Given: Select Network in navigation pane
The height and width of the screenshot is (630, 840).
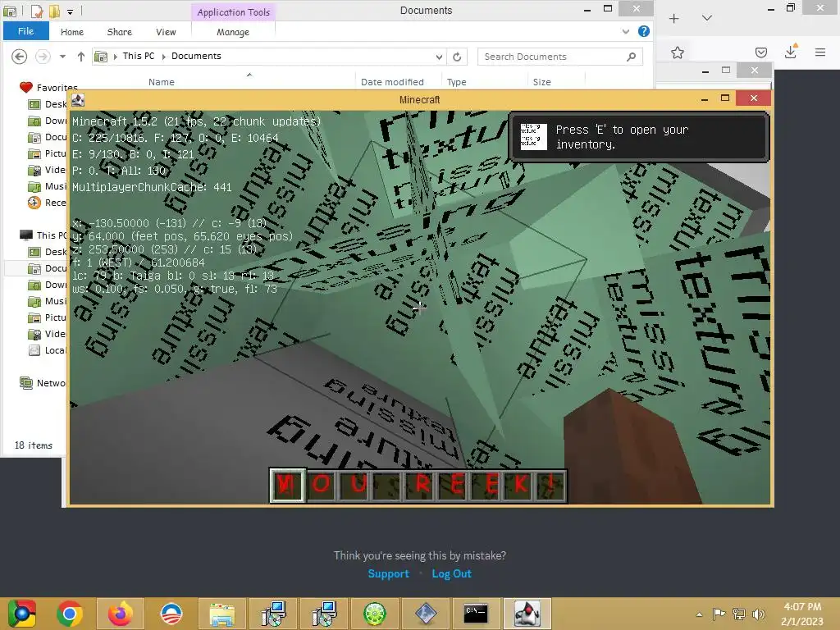Looking at the screenshot, I should pyautogui.click(x=43, y=383).
